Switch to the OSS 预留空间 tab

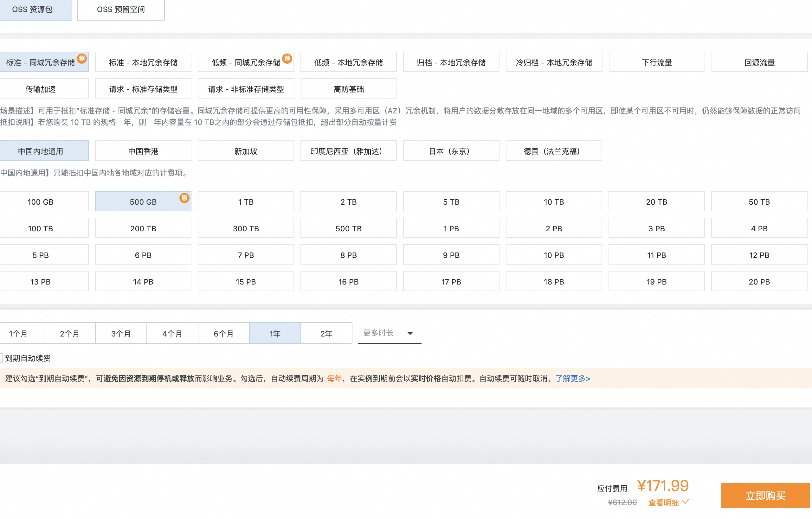coord(121,10)
